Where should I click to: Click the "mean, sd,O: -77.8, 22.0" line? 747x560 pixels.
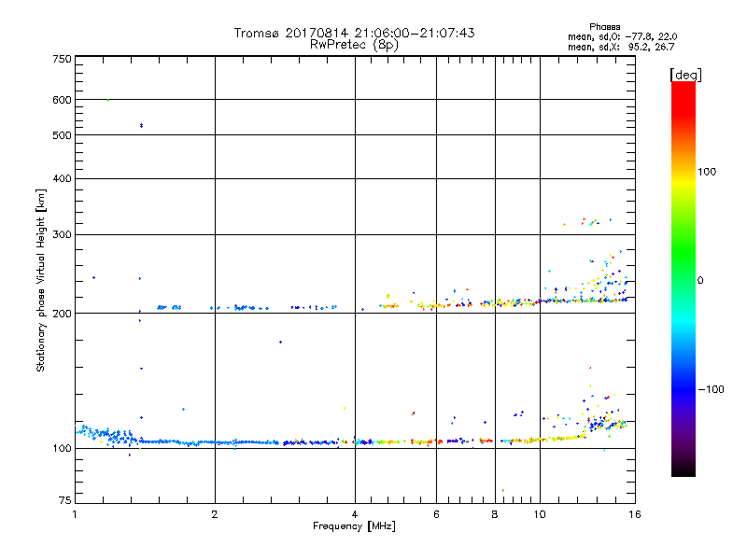(x=622, y=36)
